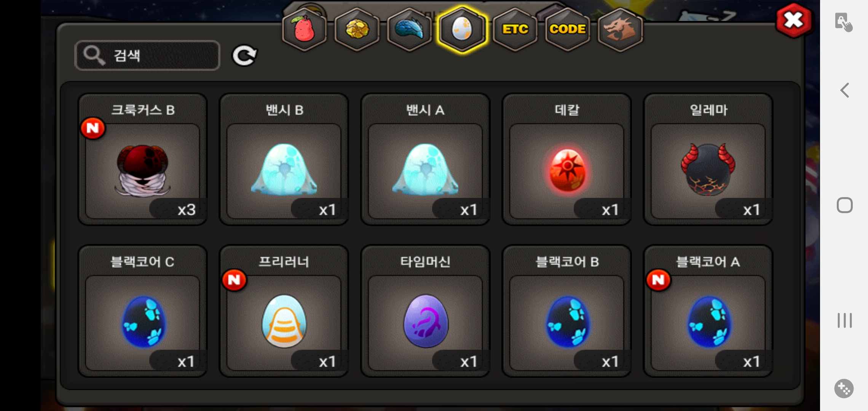
Task: Select the egg category tab
Action: click(x=462, y=30)
